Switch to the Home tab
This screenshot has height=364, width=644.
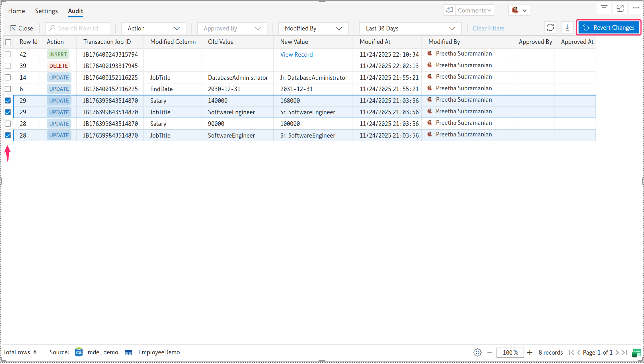[17, 11]
